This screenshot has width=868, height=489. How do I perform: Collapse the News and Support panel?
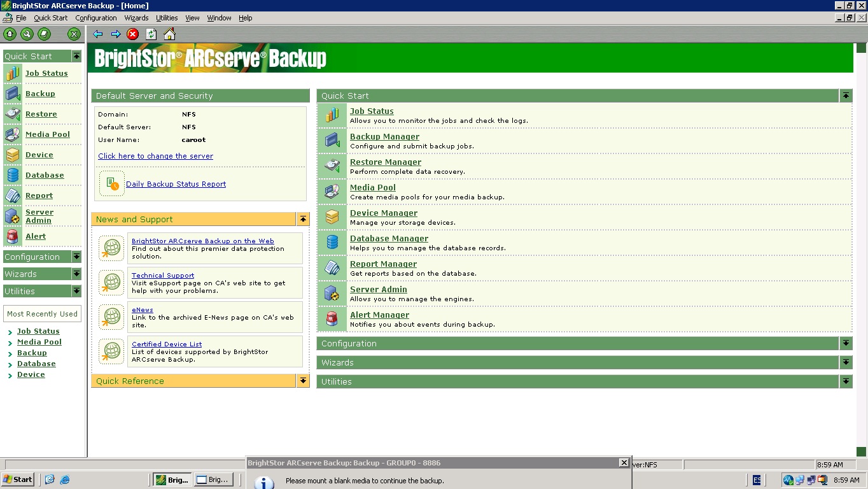coord(303,219)
